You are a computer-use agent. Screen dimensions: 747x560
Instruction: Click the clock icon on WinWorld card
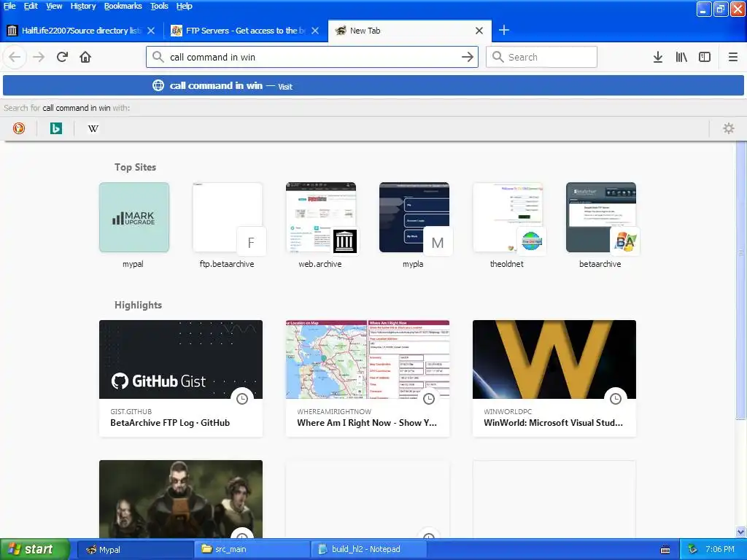coord(616,399)
